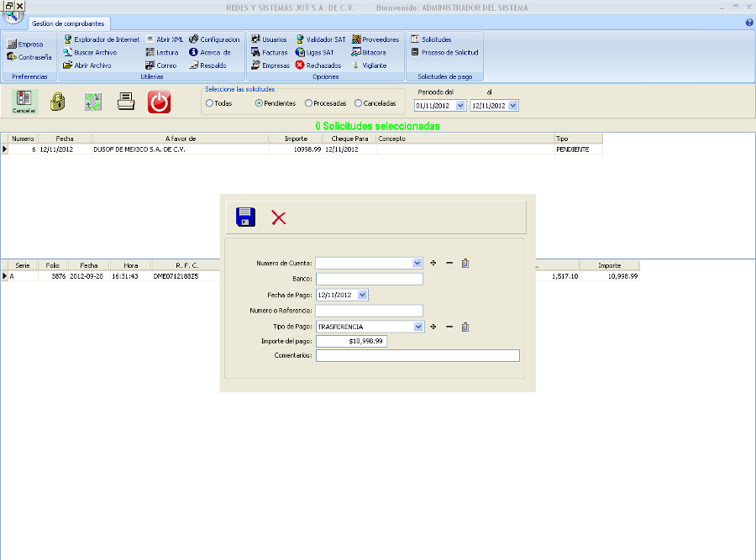Image resolution: width=756 pixels, height=560 pixels.
Task: Click the Comentarios text field
Action: (x=417, y=355)
